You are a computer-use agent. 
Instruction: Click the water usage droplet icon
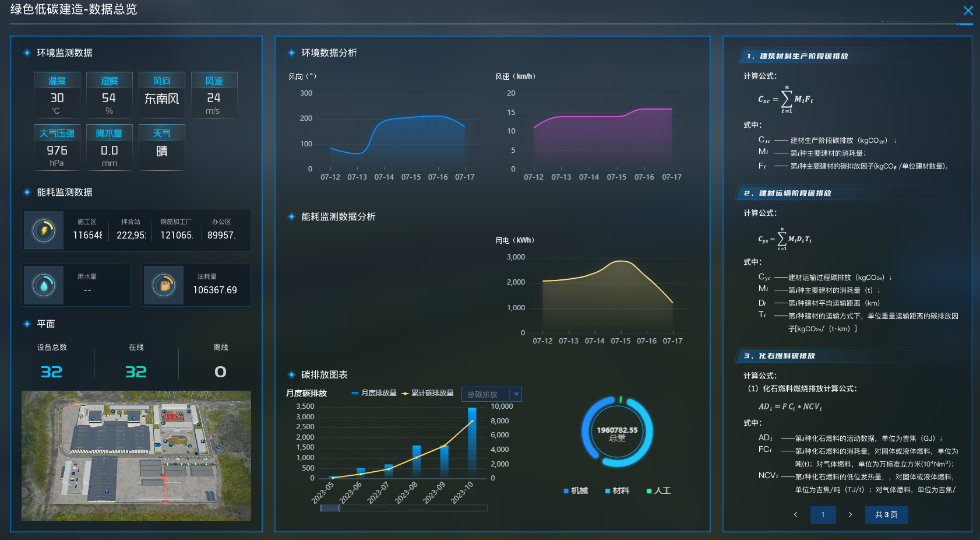(44, 285)
